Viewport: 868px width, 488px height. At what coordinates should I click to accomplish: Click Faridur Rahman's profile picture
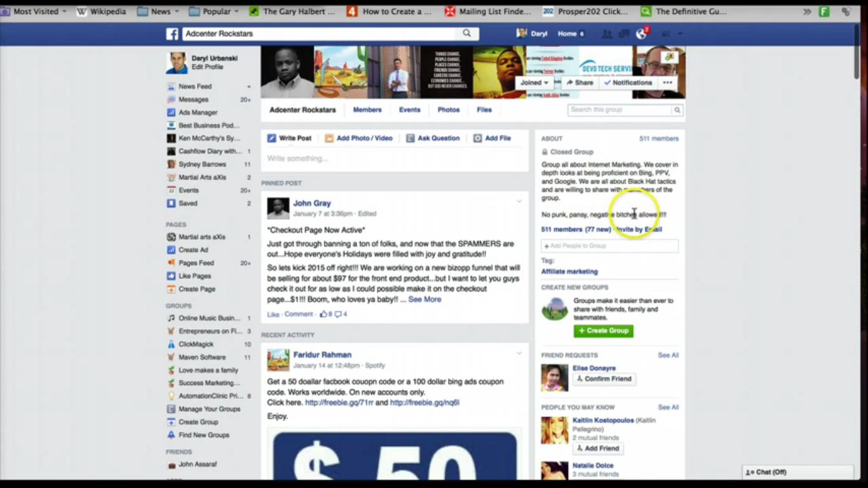coord(278,360)
